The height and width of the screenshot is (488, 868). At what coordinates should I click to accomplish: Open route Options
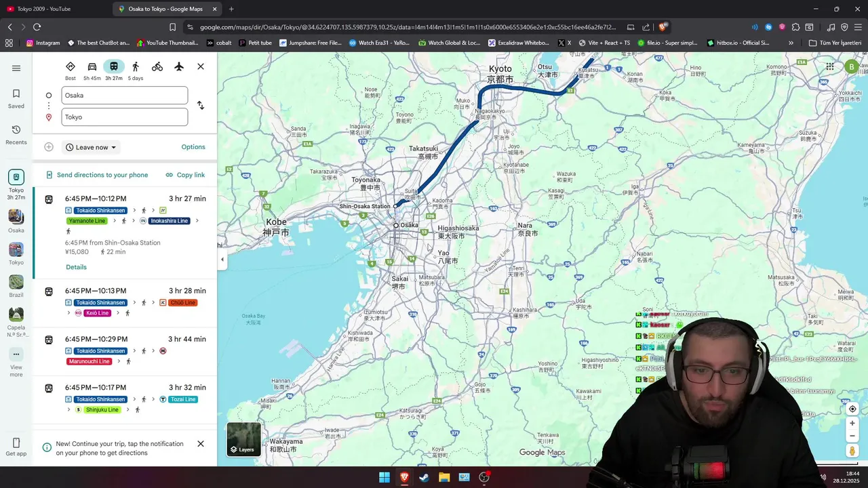click(193, 147)
